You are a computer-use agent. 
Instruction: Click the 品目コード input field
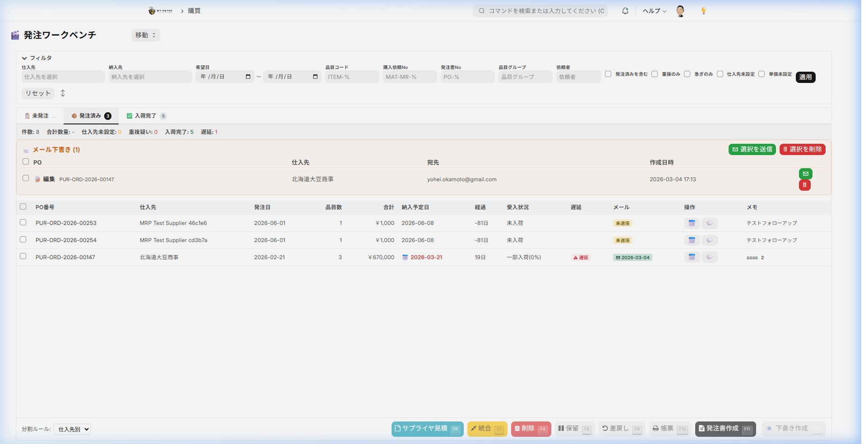tap(352, 77)
